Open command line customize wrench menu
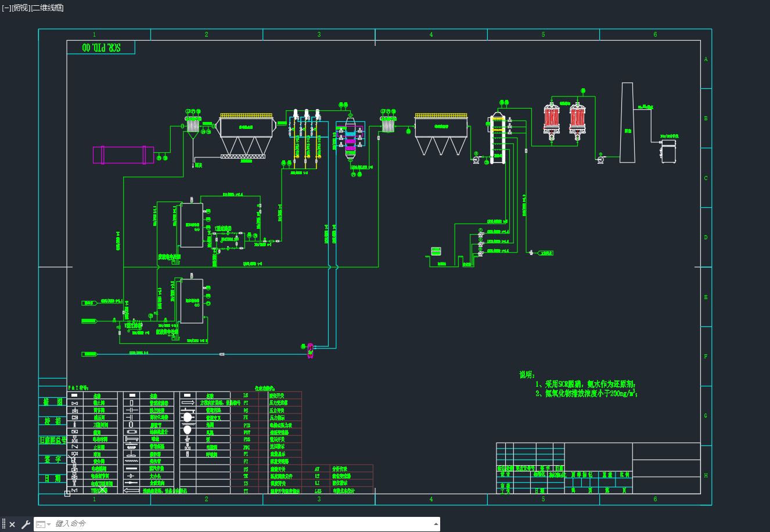 click(26, 524)
